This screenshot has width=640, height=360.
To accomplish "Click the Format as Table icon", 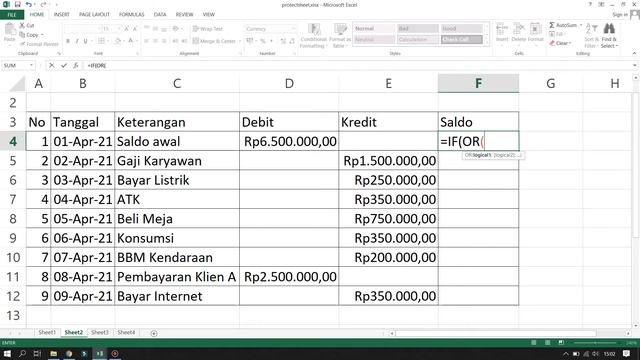I will coord(340,30).
